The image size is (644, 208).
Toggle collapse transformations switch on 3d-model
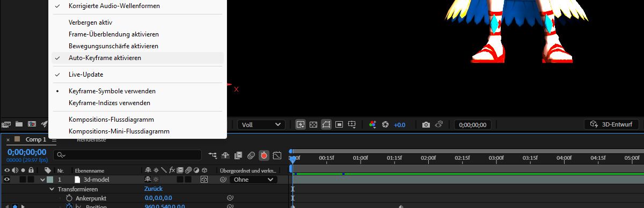tap(156, 180)
